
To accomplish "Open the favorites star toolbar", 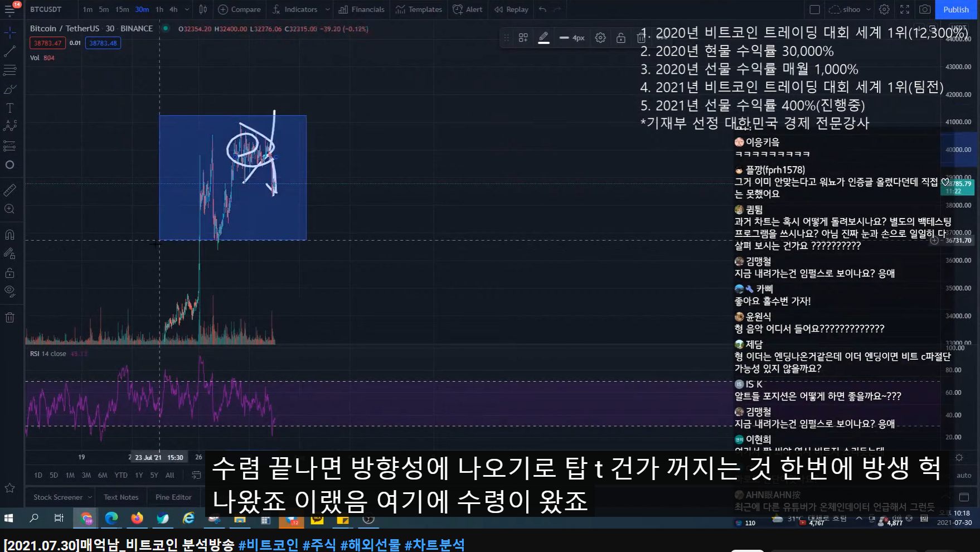I will [10, 488].
